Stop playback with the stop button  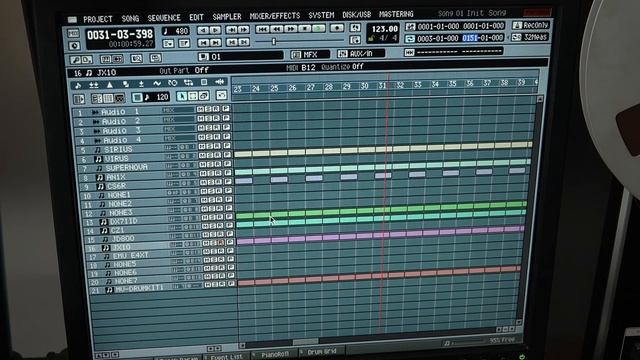(304, 28)
